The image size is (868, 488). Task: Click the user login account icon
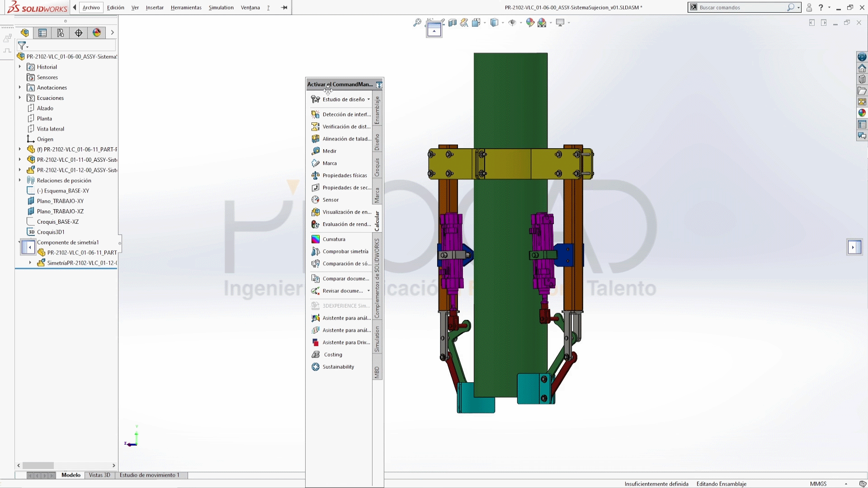(809, 8)
